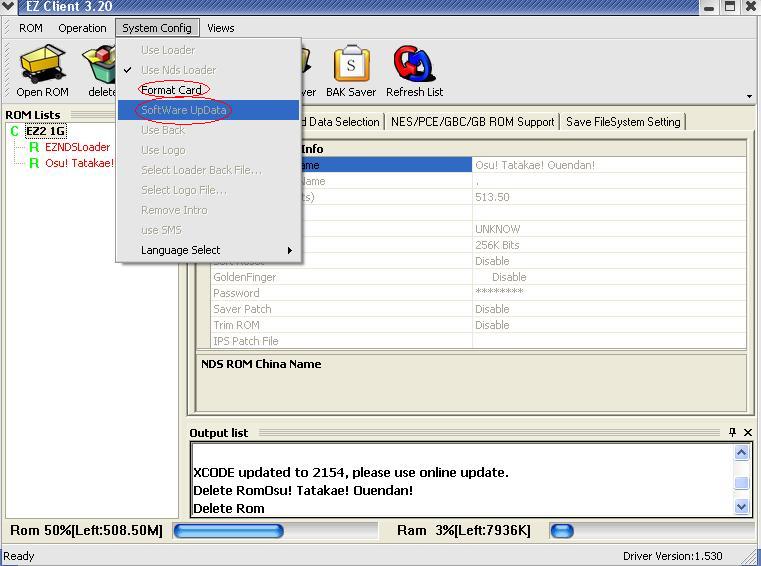Toggle the checked Use Nds Loader option

pos(178,70)
